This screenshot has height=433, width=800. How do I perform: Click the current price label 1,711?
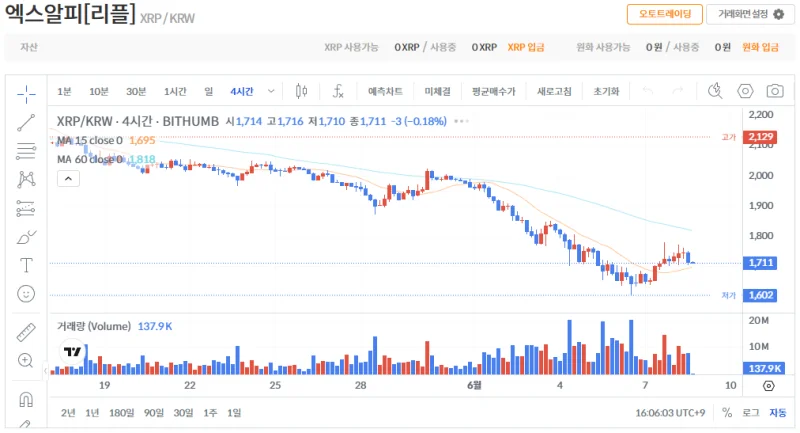point(760,263)
